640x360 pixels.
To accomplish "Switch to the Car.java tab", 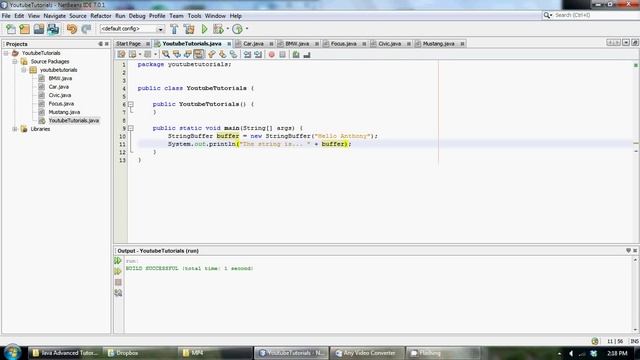I will pos(253,44).
